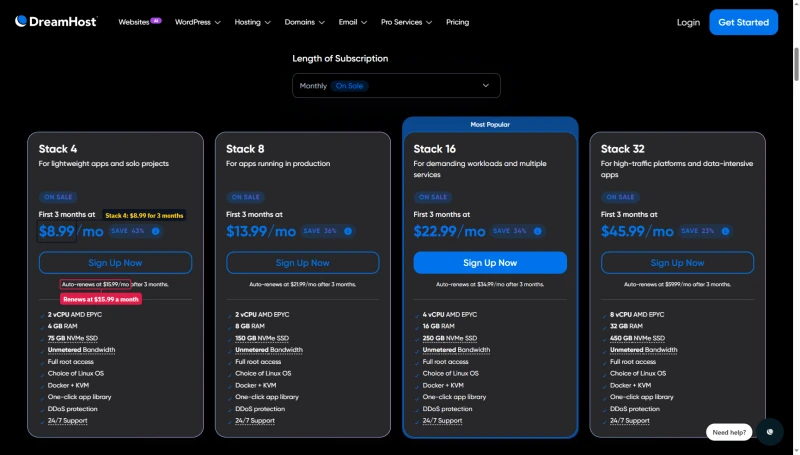Click the Need help? bubble
This screenshot has height=455, width=800.
729,432
